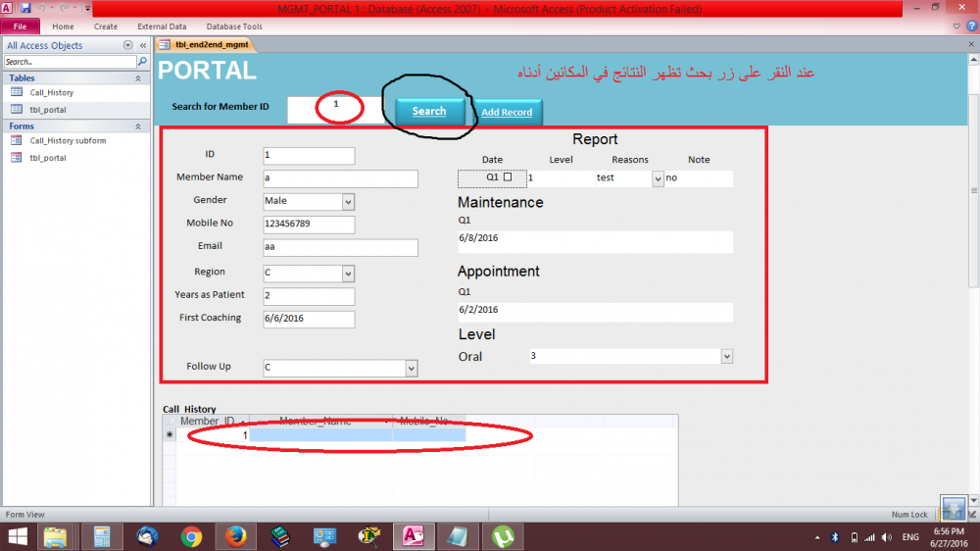The image size is (980, 551).
Task: Click the Appointment Q1 date field
Action: 595,312
